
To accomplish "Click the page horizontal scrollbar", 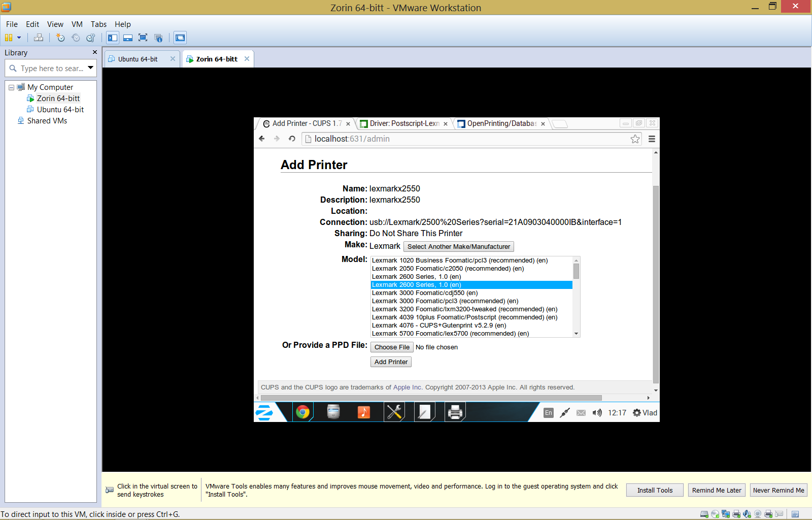I will [431, 398].
